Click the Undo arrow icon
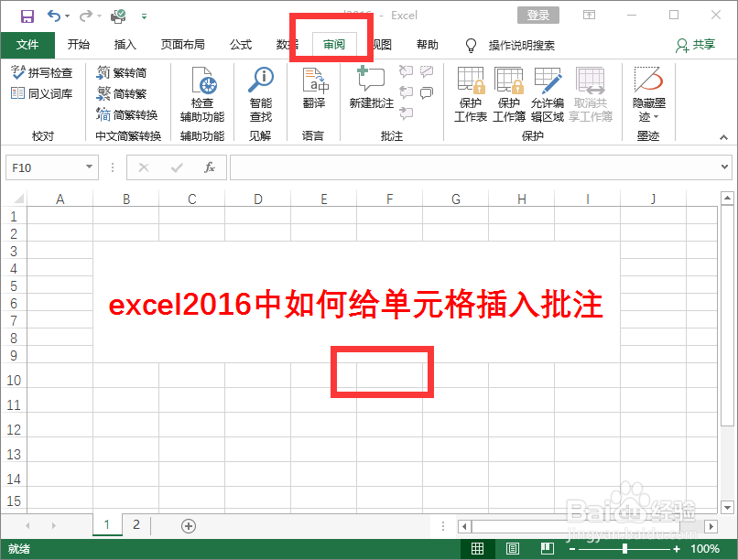The image size is (738, 560). pyautogui.click(x=54, y=16)
